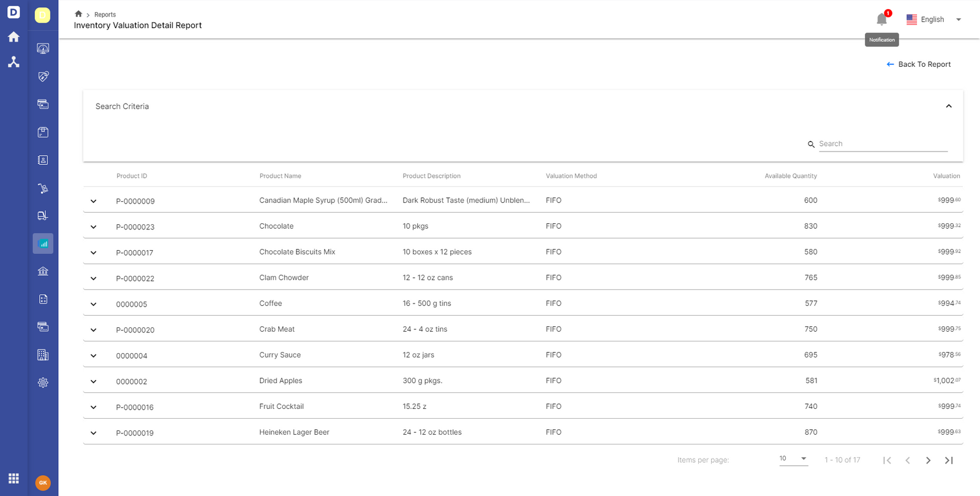Open the items per page dropdown

793,459
